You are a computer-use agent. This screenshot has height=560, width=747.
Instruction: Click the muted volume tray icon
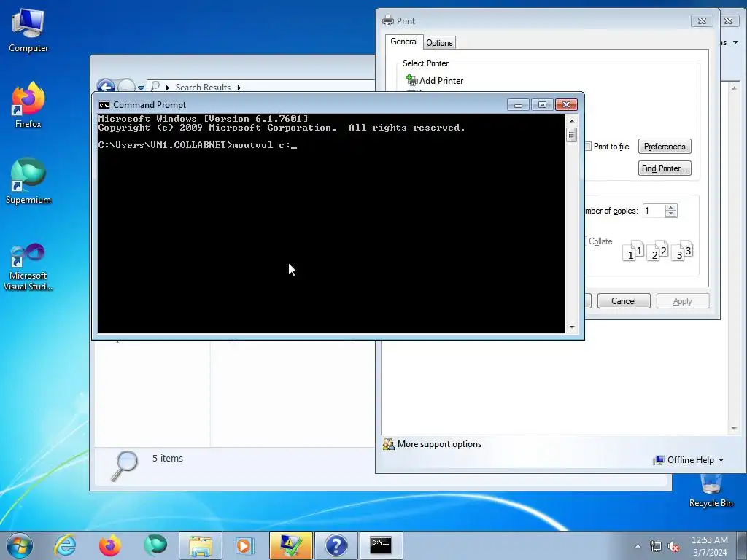(x=673, y=546)
